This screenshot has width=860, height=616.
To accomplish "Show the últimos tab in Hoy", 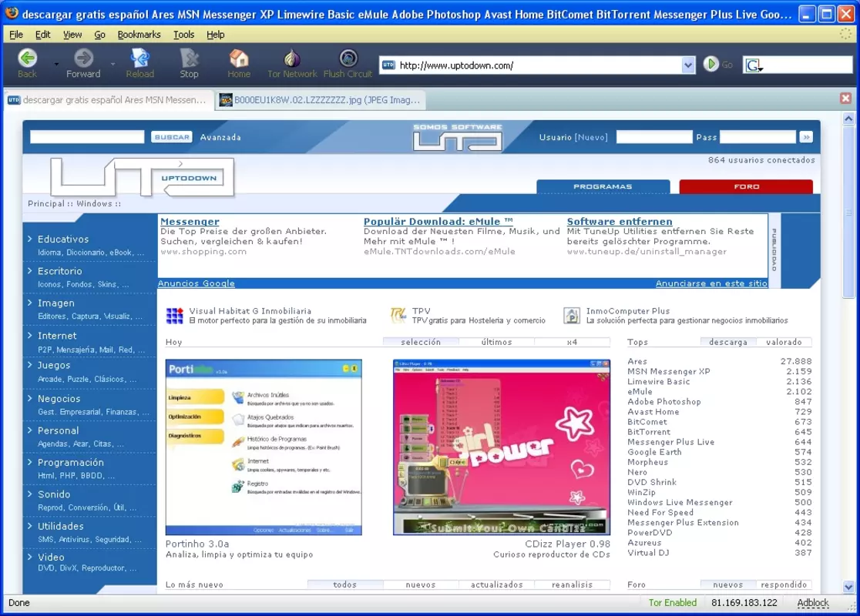I will pyautogui.click(x=496, y=342).
